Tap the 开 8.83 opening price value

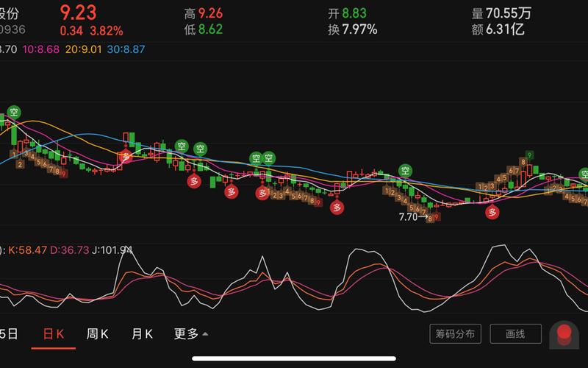coord(347,13)
